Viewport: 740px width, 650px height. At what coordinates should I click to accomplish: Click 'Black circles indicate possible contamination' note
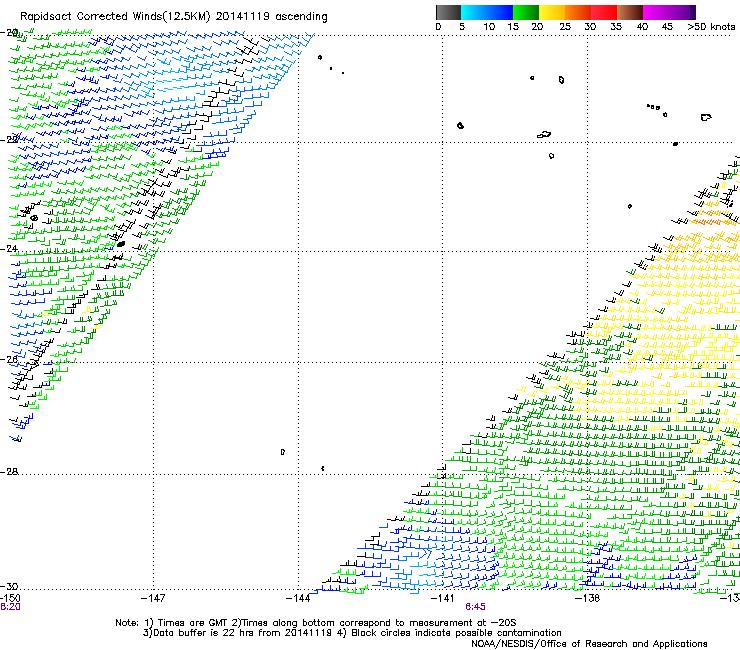pyautogui.click(x=456, y=633)
